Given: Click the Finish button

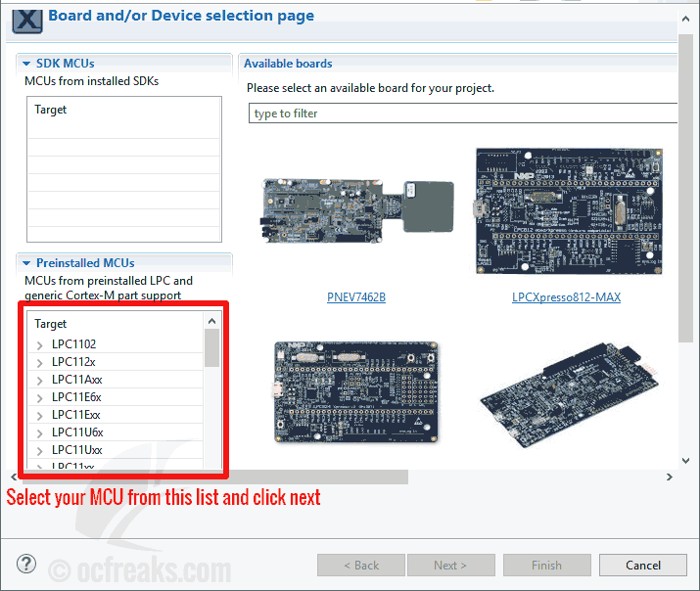Looking at the screenshot, I should tap(547, 566).
